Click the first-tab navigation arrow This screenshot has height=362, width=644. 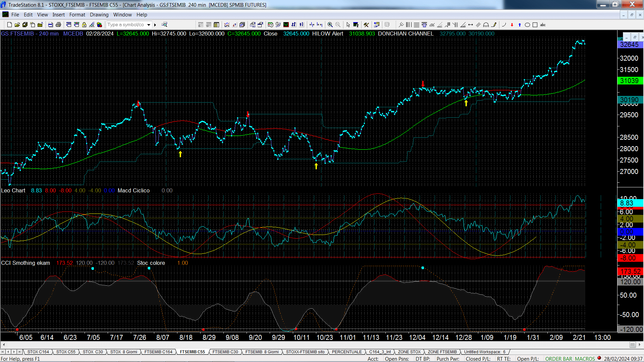click(3, 352)
